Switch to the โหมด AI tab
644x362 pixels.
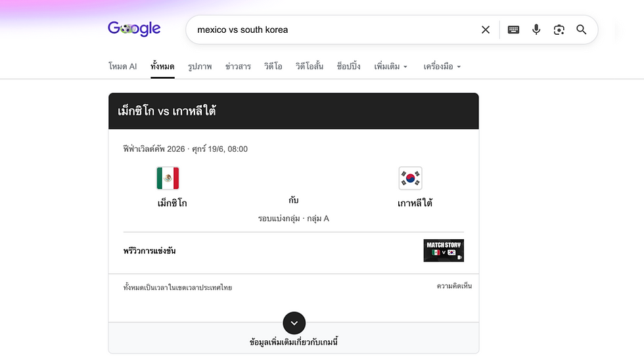[122, 66]
